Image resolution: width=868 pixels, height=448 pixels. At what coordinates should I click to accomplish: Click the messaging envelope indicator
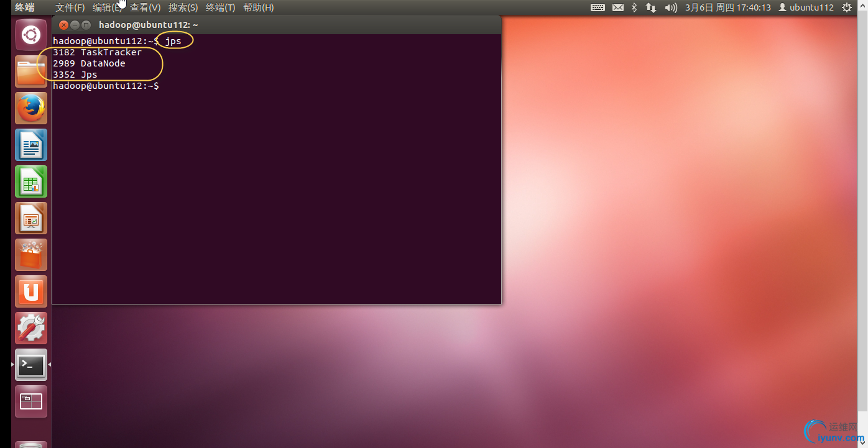(618, 7)
